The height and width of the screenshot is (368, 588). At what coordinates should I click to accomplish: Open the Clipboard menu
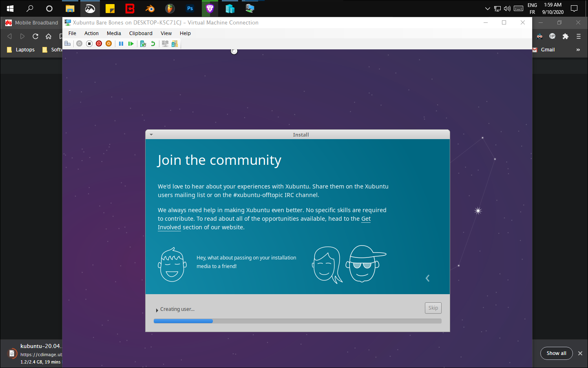point(141,33)
